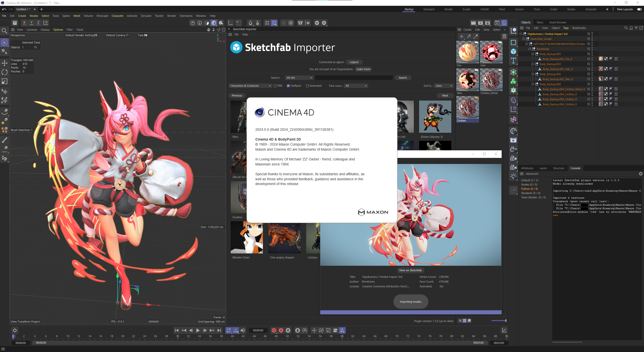Click the Logout button
This screenshot has height=352, width=644.
354,62
